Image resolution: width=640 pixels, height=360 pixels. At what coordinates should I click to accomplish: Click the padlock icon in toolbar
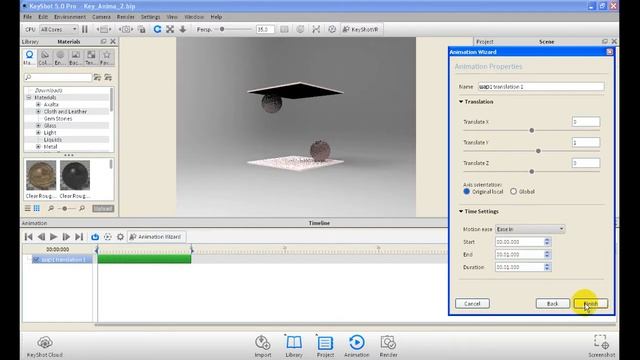coord(142,29)
